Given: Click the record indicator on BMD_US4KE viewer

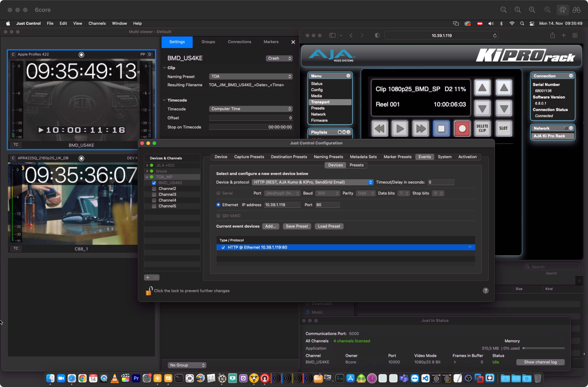Looking at the screenshot, I should point(81,54).
